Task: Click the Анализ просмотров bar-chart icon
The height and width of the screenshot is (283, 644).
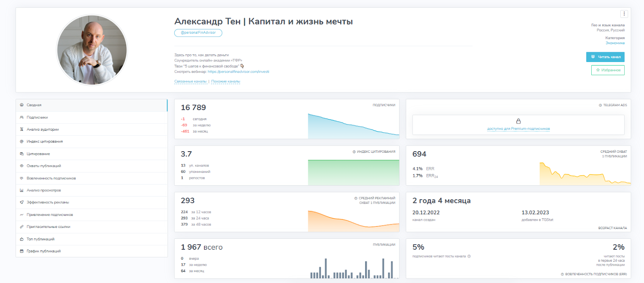Action: pyautogui.click(x=22, y=191)
